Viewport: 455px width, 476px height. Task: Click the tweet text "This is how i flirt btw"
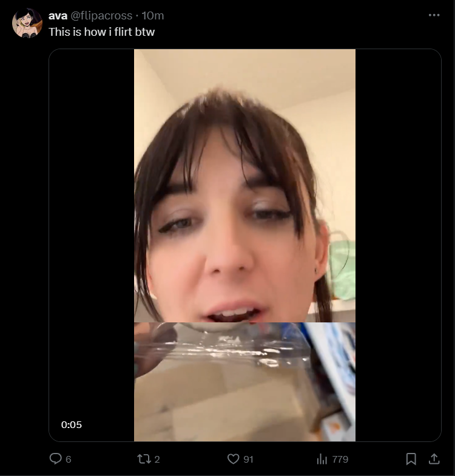click(x=102, y=32)
